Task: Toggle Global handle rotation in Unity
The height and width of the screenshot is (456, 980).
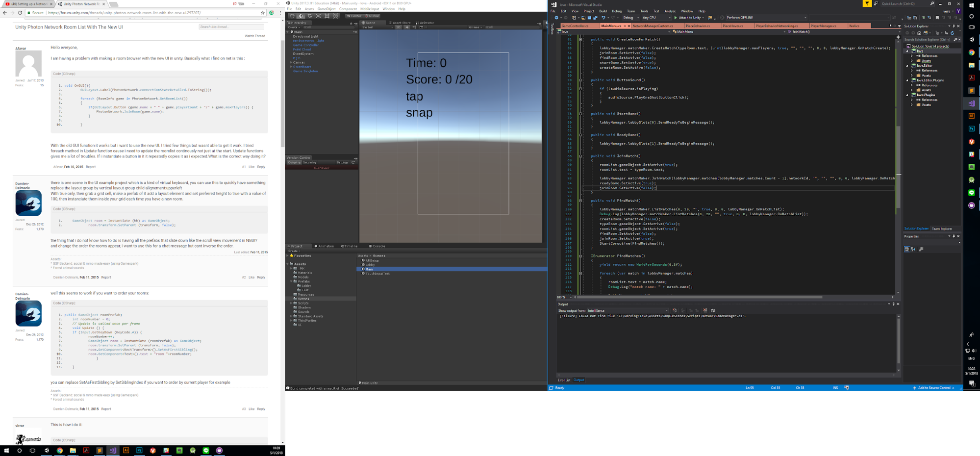Action: click(x=372, y=16)
